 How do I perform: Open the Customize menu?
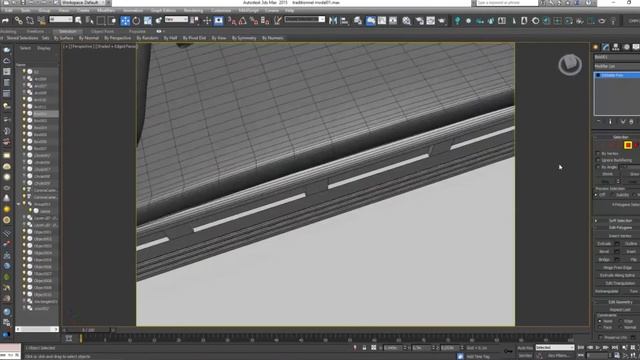221,11
